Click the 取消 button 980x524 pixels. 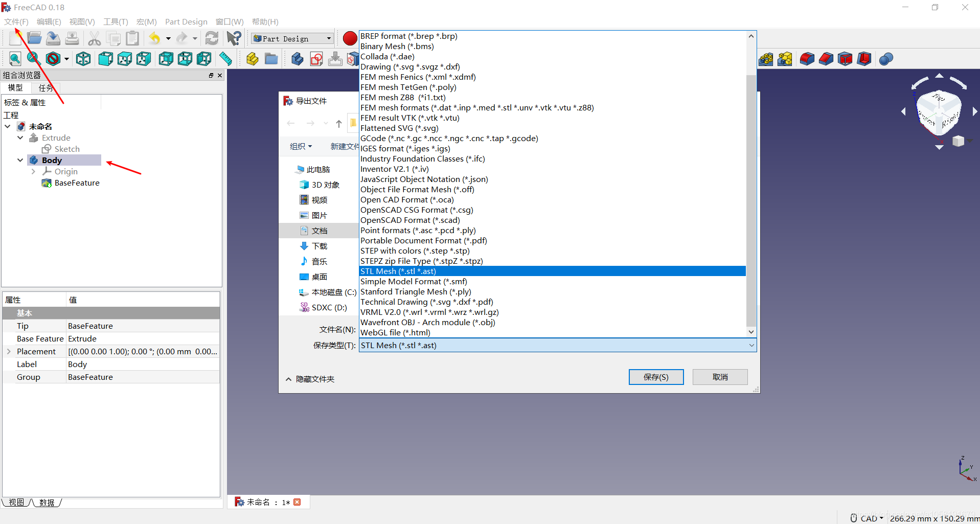(720, 377)
